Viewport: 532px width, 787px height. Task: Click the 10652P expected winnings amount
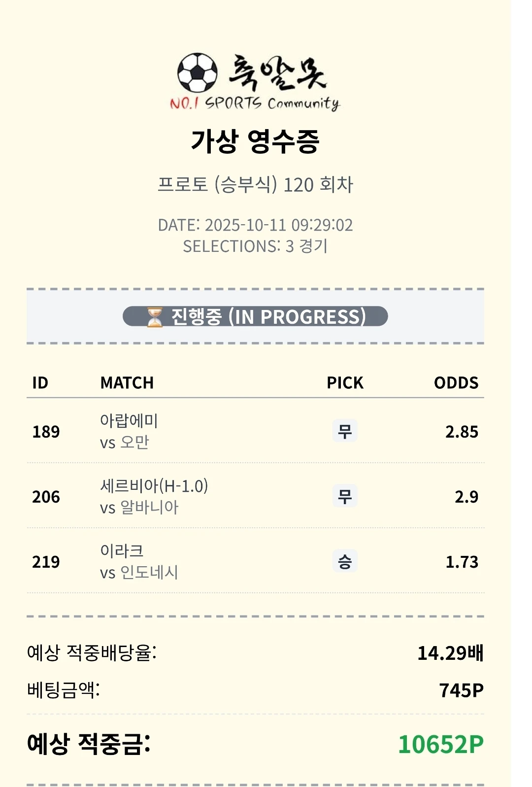coord(440,744)
